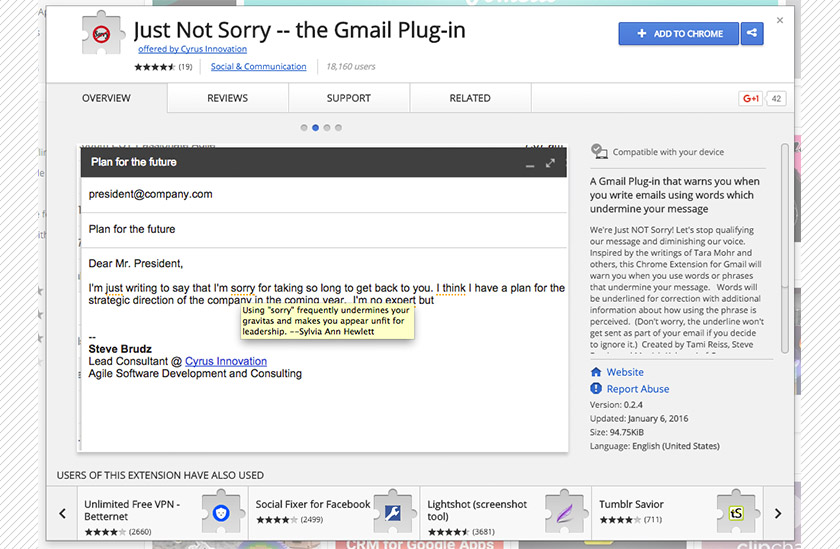Image resolution: width=840 pixels, height=549 pixels.
Task: Click the Google +1 button
Action: (751, 99)
